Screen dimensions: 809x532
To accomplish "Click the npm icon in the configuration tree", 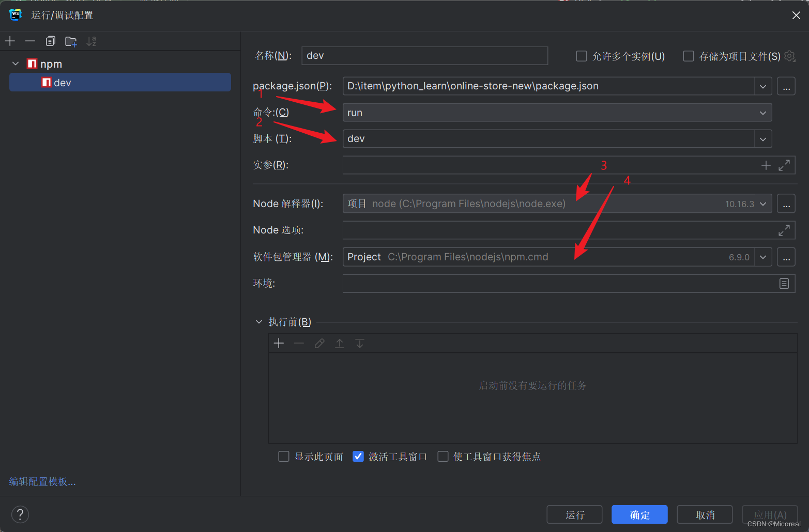I will pos(32,64).
